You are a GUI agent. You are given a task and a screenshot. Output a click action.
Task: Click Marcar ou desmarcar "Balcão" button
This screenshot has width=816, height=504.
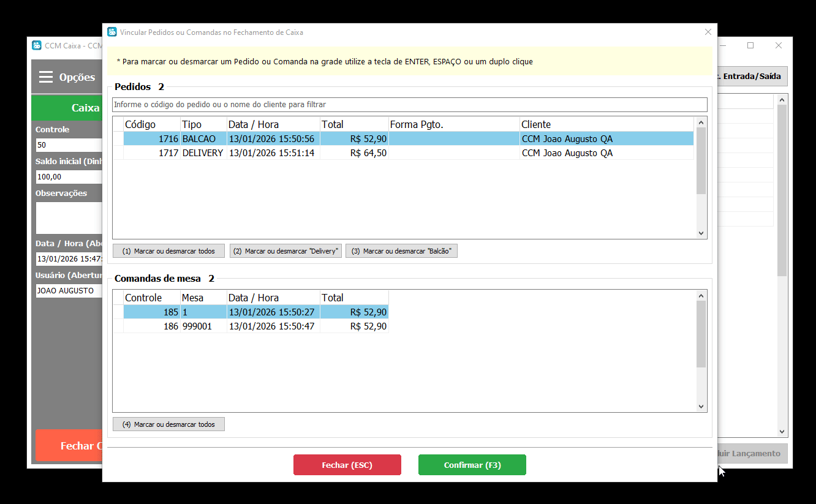click(401, 251)
